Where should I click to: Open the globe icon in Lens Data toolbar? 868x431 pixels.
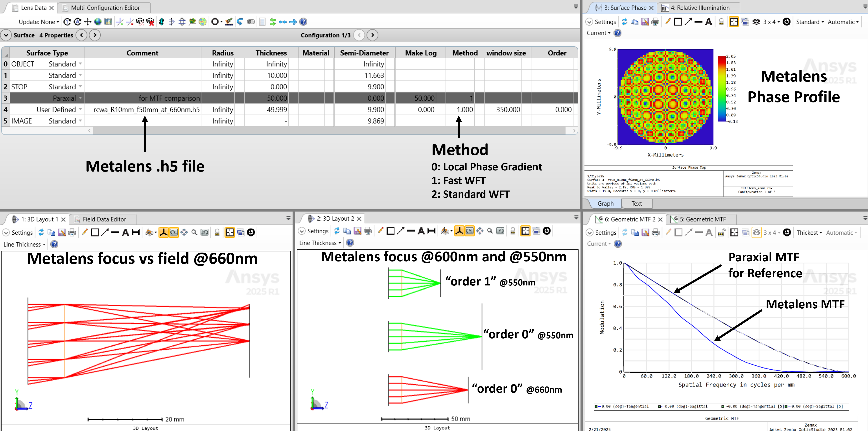coord(98,22)
